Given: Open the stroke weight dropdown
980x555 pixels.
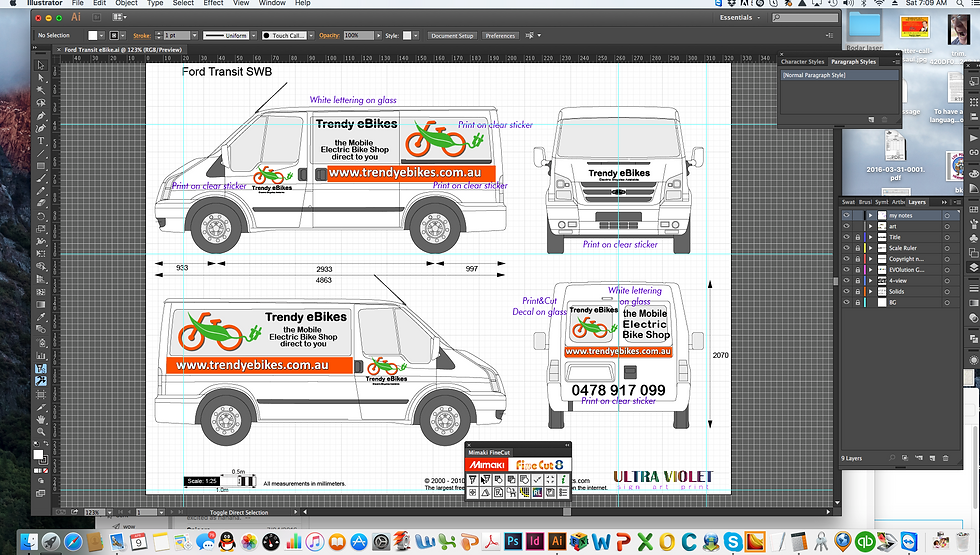Looking at the screenshot, I should [x=194, y=36].
